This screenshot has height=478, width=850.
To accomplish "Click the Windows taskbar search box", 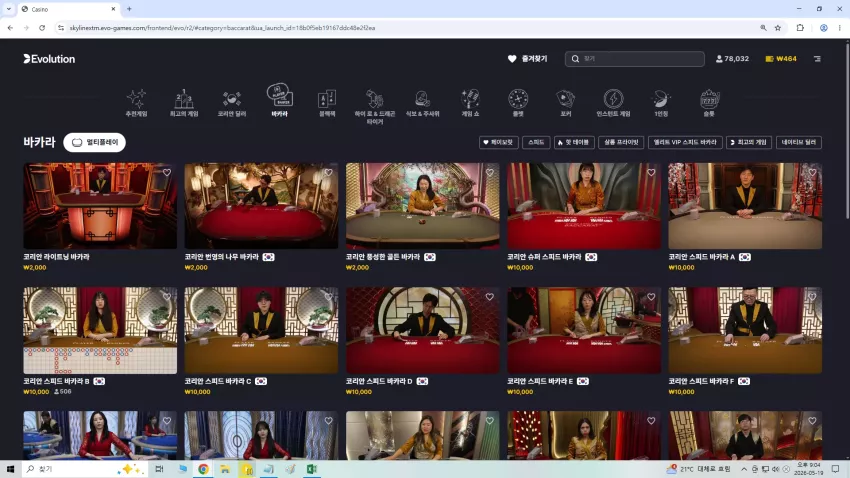I will tap(85, 469).
